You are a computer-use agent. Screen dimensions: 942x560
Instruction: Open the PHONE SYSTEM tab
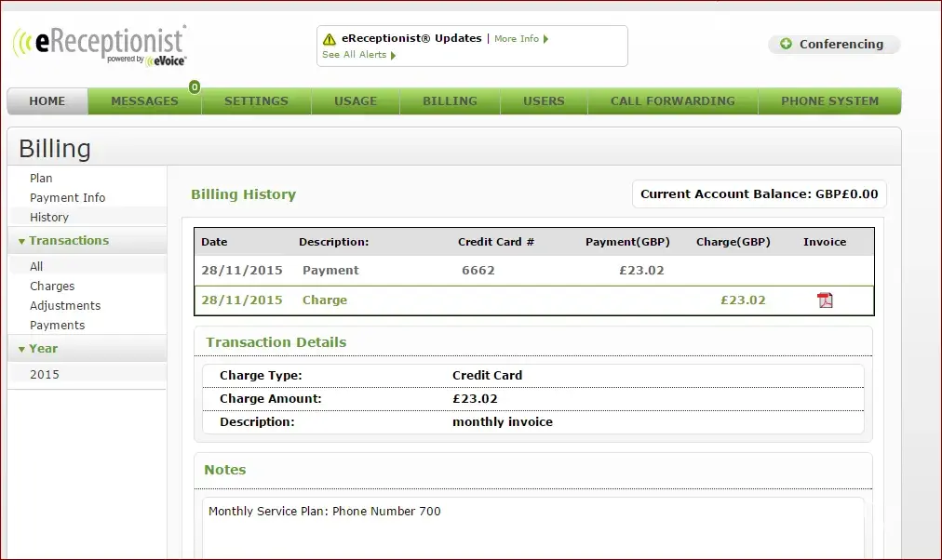[x=829, y=101]
